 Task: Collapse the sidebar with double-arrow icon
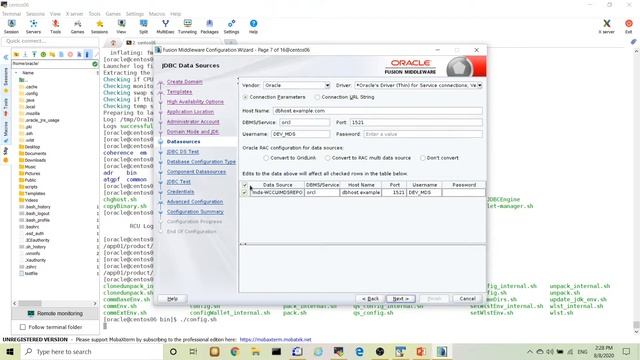click(6, 58)
